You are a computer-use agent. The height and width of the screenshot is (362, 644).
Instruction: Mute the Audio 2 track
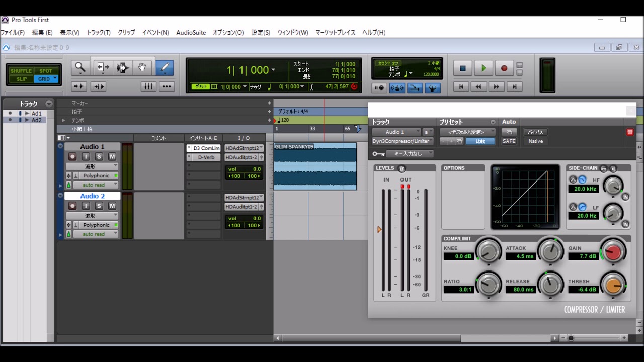112,206
